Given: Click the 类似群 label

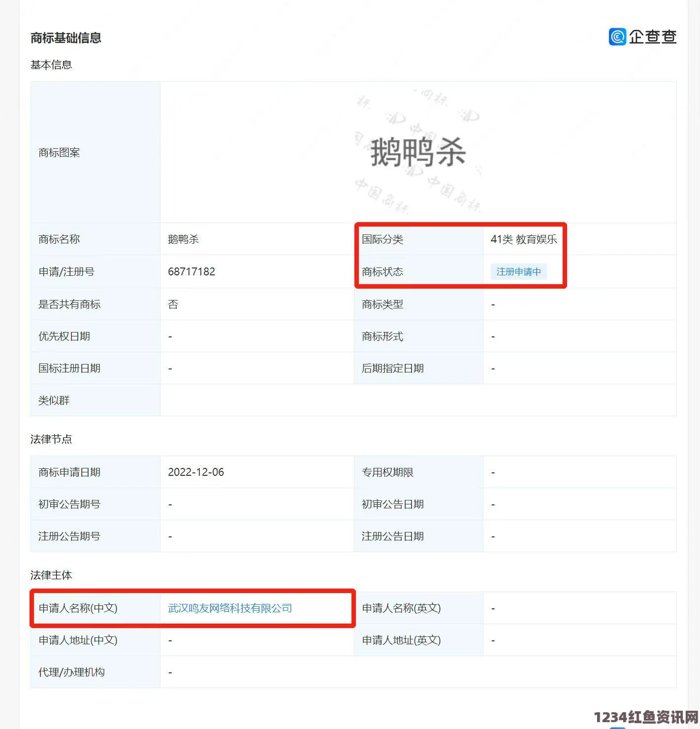Looking at the screenshot, I should click(x=54, y=400).
